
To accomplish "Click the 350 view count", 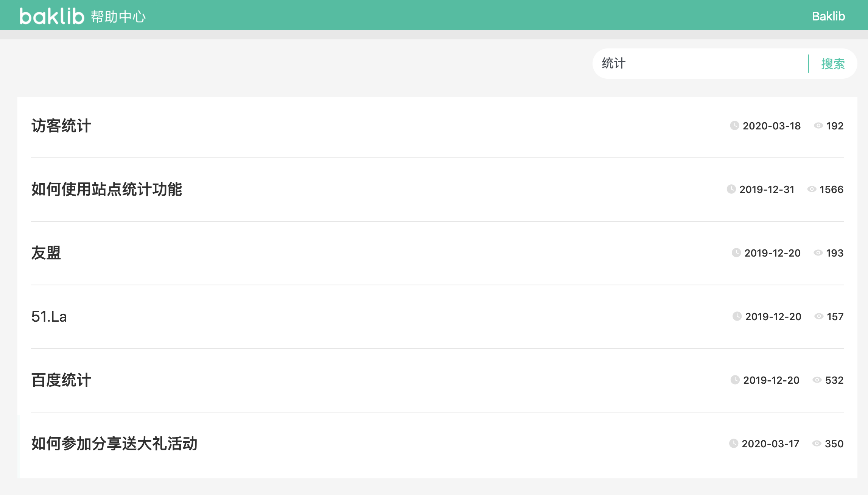I will pos(834,444).
